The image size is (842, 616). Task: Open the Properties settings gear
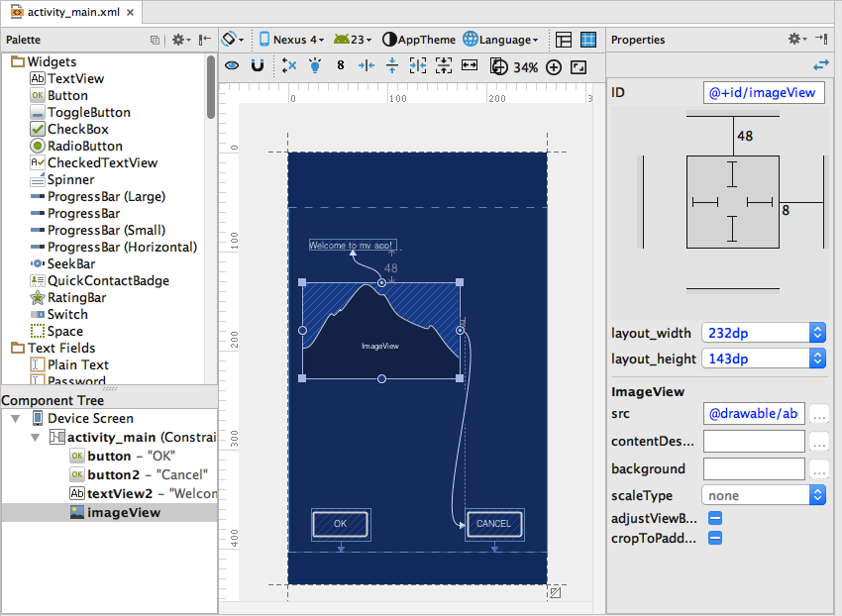click(x=797, y=39)
